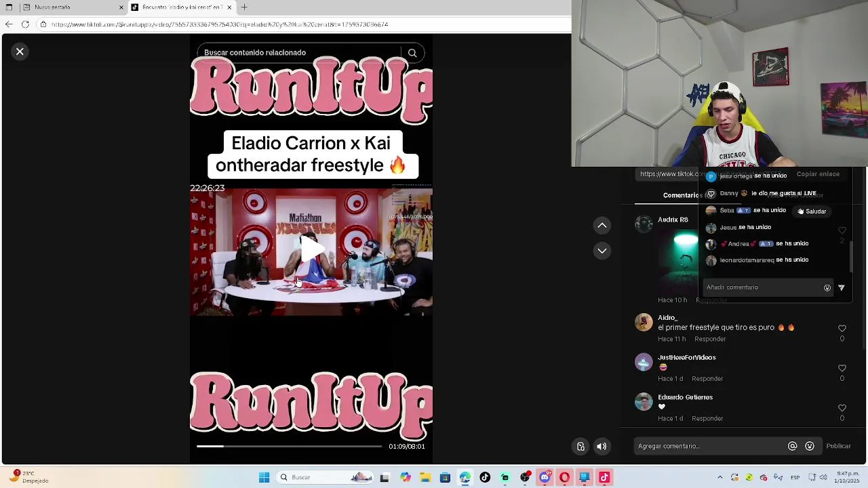Open browser tab actions menu icon
The image size is (868, 488).
(x=9, y=7)
